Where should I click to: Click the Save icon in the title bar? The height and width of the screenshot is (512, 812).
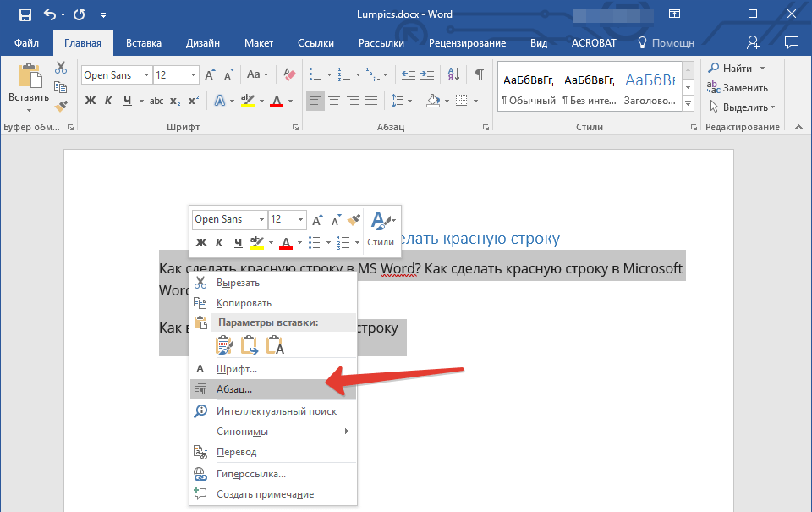[25, 14]
